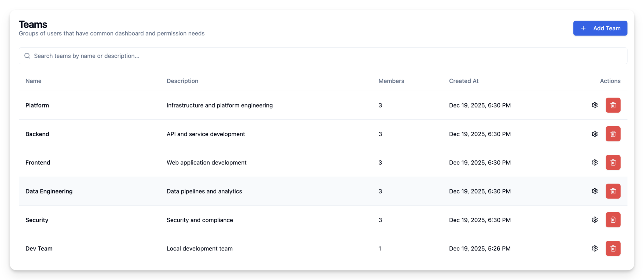The height and width of the screenshot is (280, 644).
Task: Delete the Security team
Action: click(613, 220)
